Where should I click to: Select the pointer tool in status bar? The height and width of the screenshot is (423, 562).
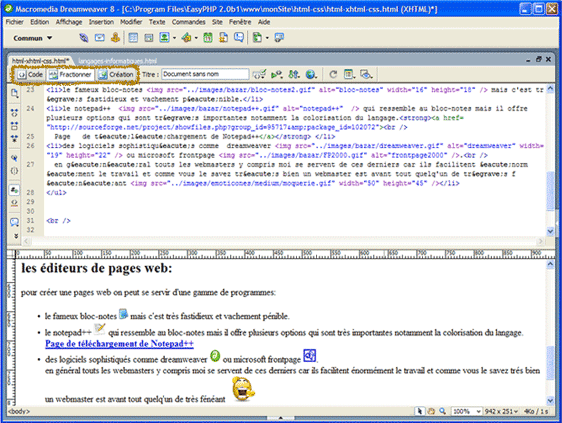tap(419, 411)
